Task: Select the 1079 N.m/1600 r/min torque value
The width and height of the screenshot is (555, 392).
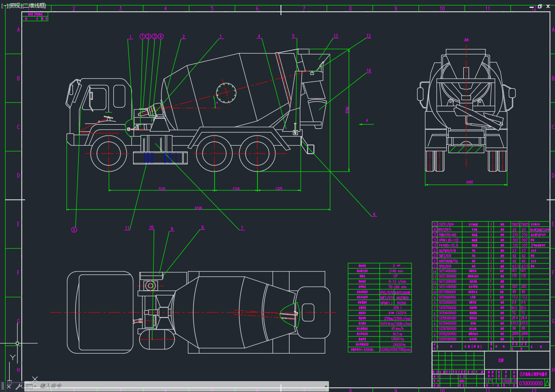Action: click(396, 323)
